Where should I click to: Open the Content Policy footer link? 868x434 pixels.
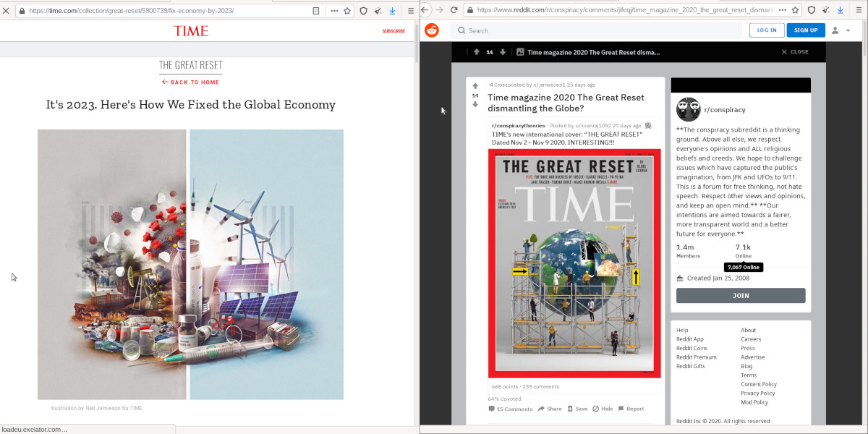pos(759,384)
